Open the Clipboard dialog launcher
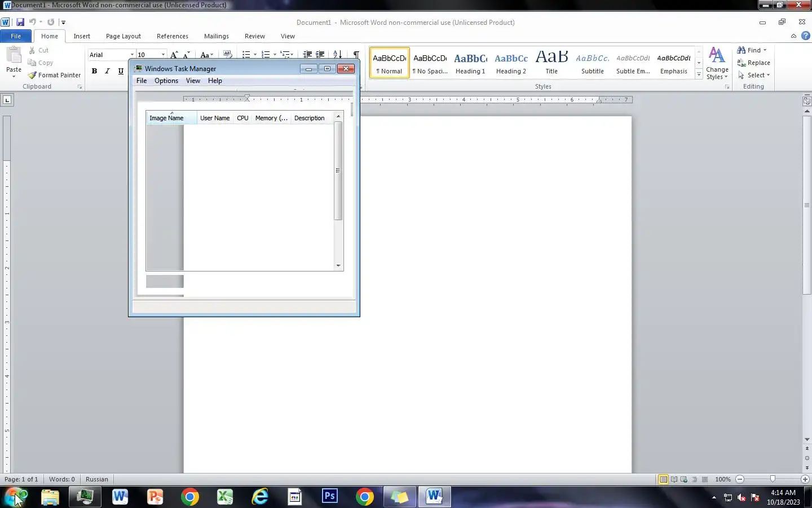 [80, 87]
